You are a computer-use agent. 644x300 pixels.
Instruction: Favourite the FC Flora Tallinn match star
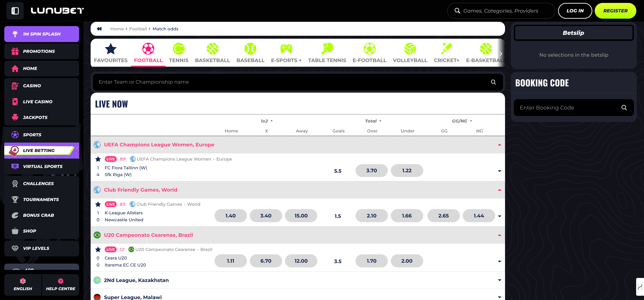click(x=98, y=159)
